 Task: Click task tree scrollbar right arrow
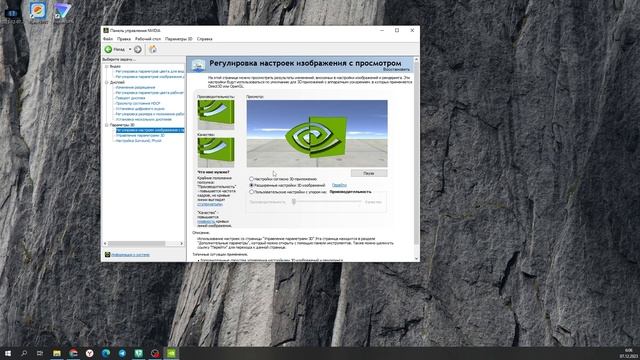point(182,244)
